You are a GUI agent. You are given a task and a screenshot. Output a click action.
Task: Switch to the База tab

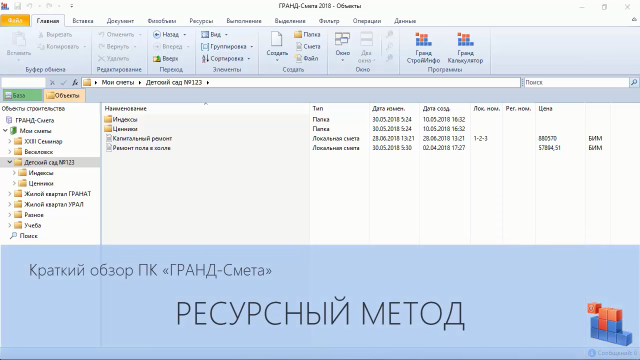tap(22, 96)
